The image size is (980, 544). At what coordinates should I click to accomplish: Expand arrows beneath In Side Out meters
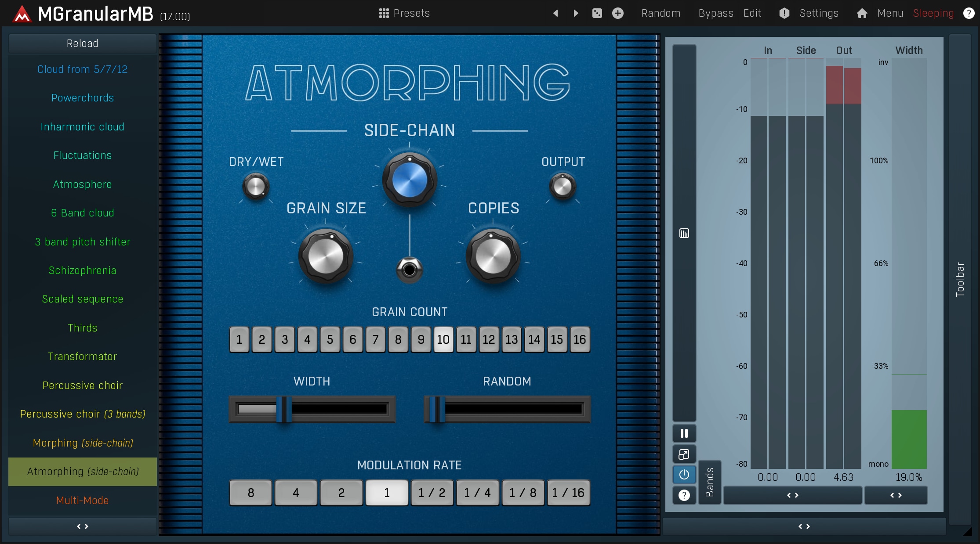[792, 495]
